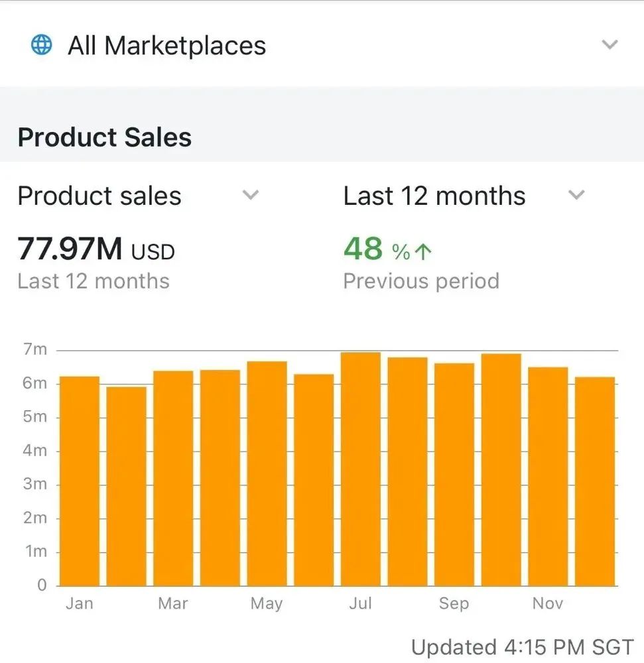Select the January sales bar
644x663 pixels.
pos(80,481)
